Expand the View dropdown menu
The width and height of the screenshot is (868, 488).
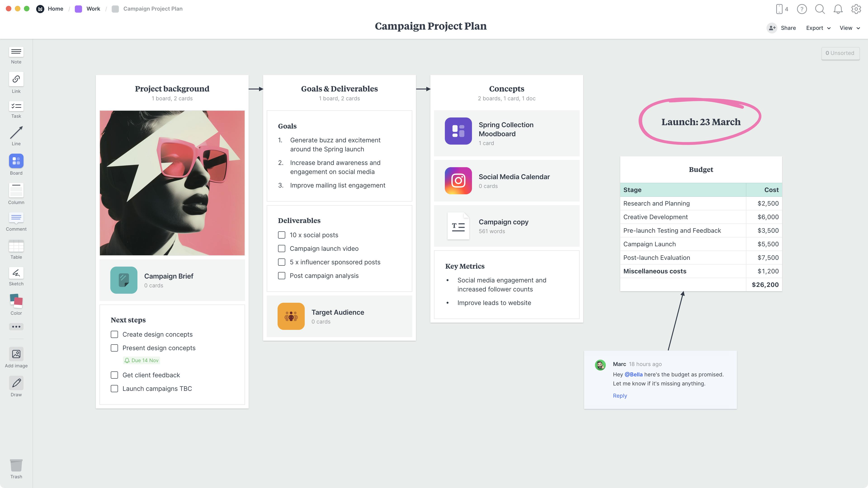pyautogui.click(x=849, y=27)
